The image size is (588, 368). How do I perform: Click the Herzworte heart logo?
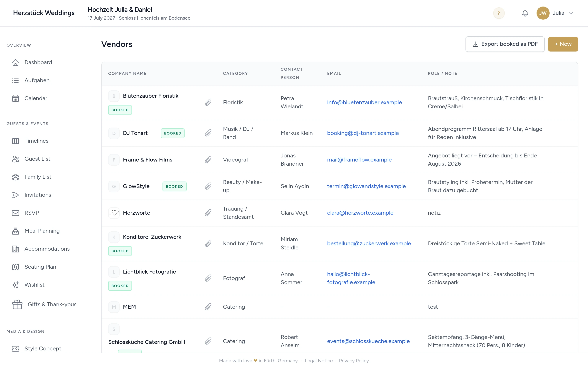coord(114,213)
